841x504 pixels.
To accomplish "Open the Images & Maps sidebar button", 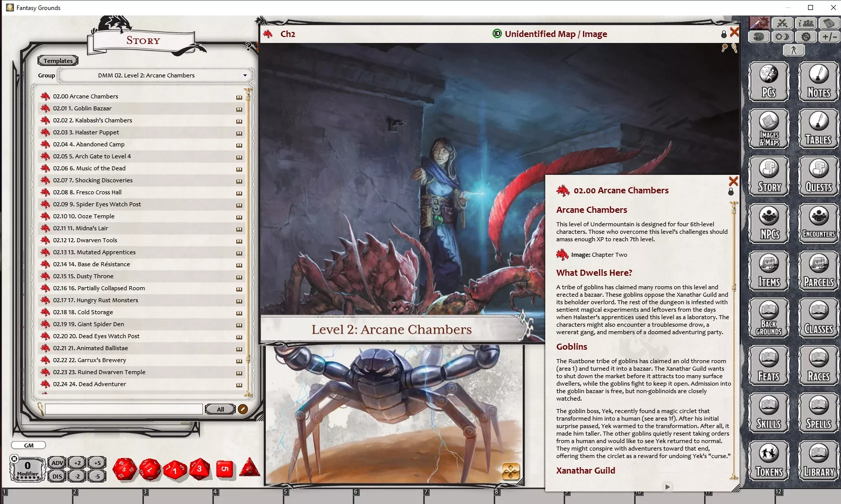I will pyautogui.click(x=769, y=129).
